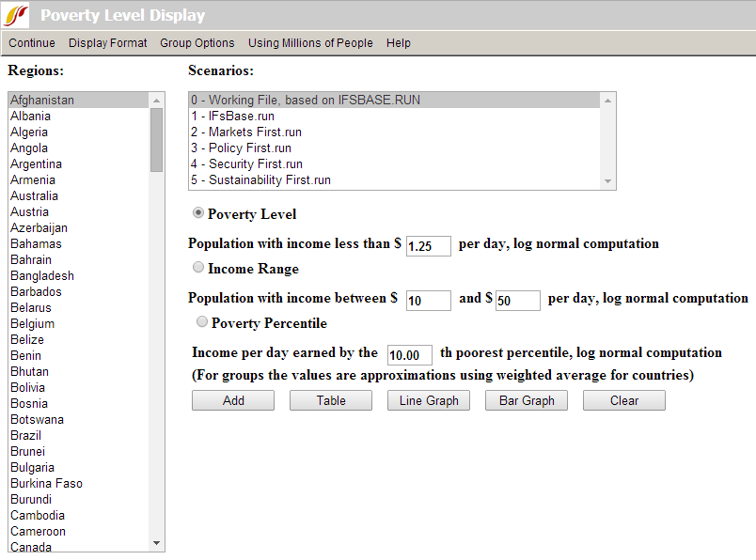The image size is (756, 560).
Task: Select the Poverty Level radio button
Action: click(x=198, y=213)
